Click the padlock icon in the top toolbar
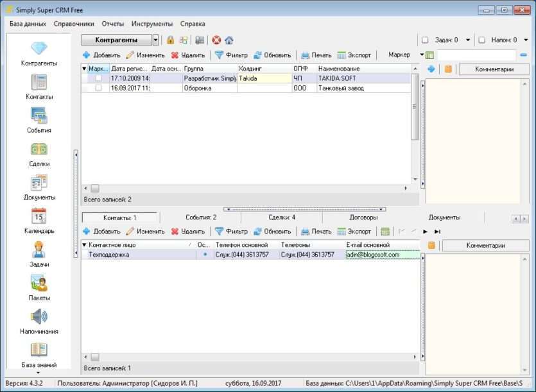Screen dimensions: 536x392 [170, 40]
